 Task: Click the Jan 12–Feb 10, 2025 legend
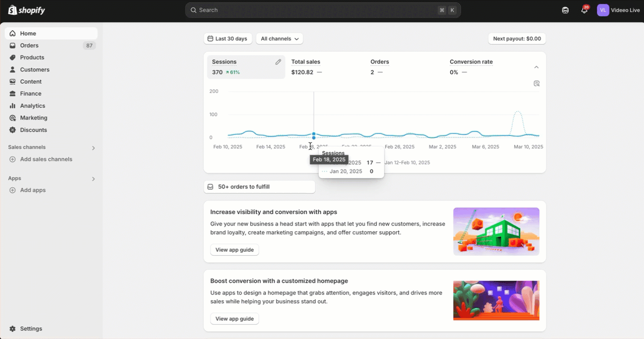coord(407,163)
